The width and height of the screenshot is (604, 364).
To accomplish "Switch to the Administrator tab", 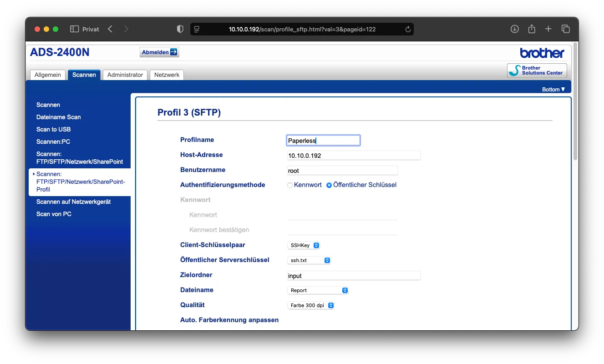I will pos(125,75).
